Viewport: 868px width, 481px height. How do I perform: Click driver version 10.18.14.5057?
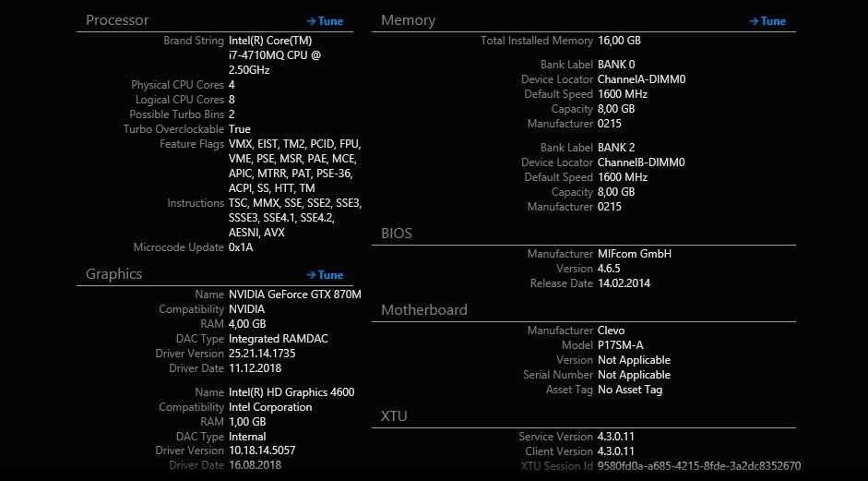point(262,451)
